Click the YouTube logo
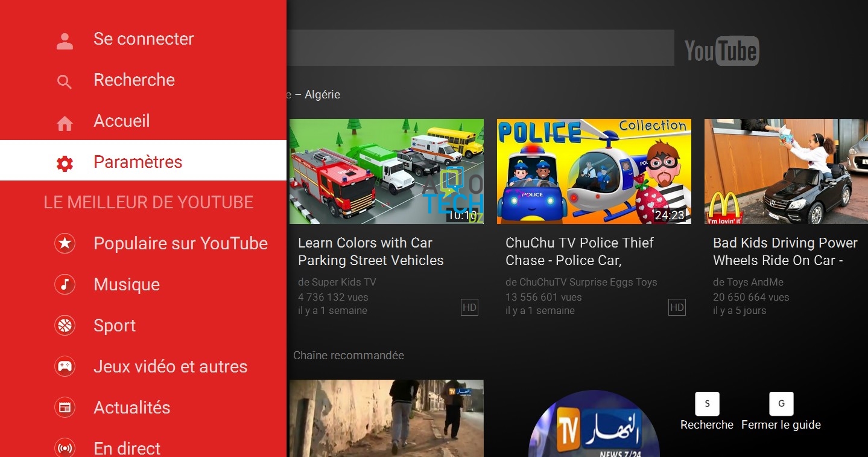The image size is (868, 457). [721, 51]
